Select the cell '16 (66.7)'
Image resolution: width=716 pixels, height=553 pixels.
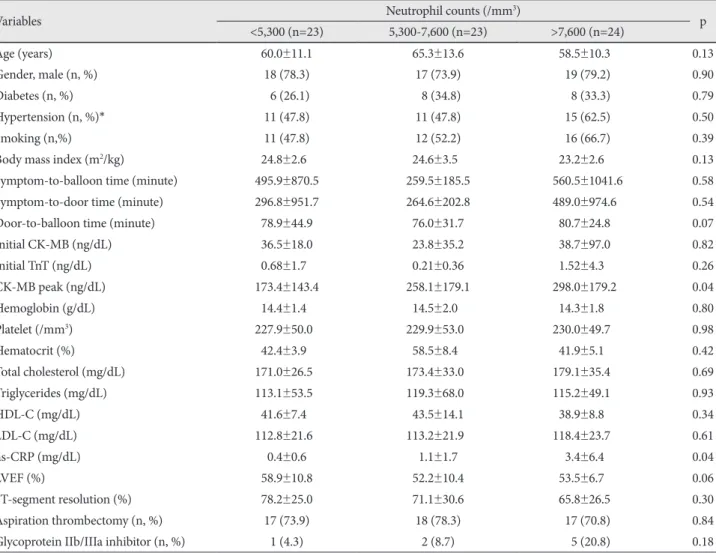pos(588,138)
